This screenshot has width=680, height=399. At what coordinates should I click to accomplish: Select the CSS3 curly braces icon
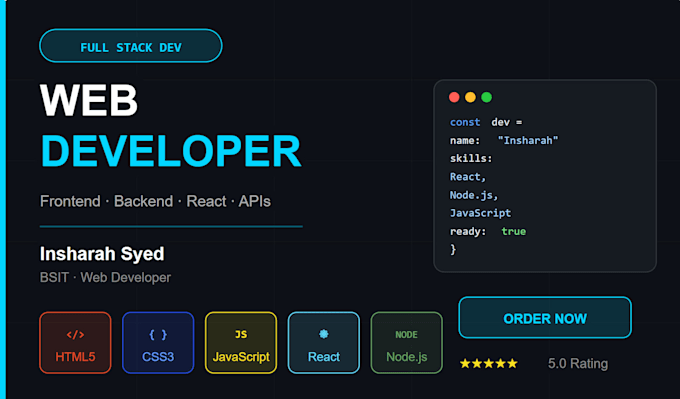(x=158, y=334)
